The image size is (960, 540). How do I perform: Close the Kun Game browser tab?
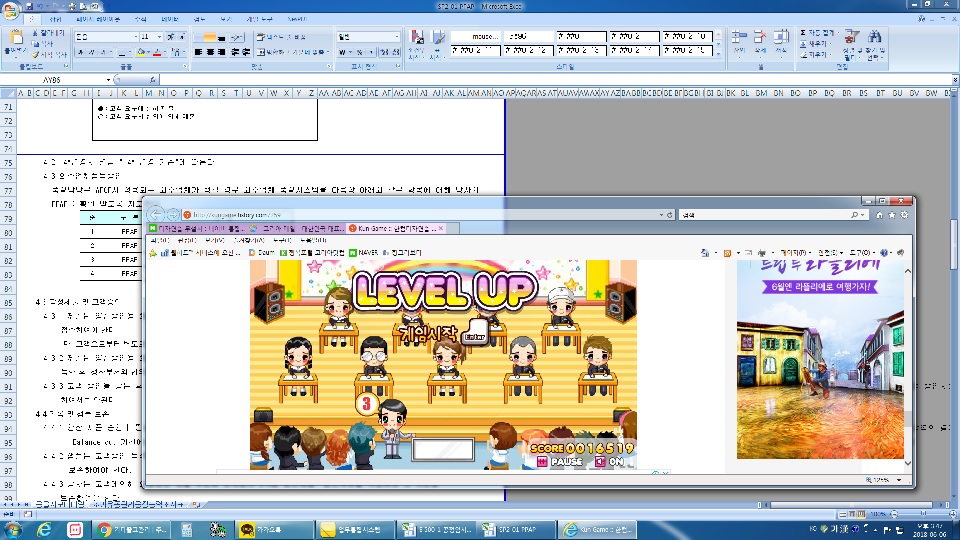pos(441,228)
